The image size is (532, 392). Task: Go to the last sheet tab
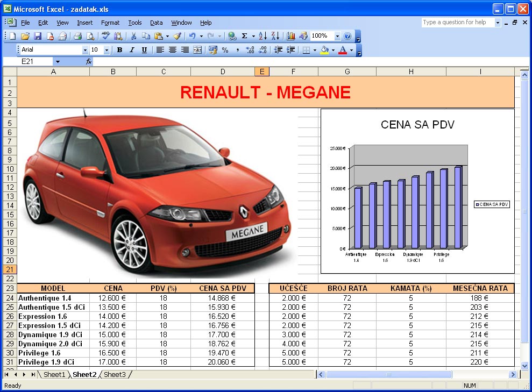[33, 374]
